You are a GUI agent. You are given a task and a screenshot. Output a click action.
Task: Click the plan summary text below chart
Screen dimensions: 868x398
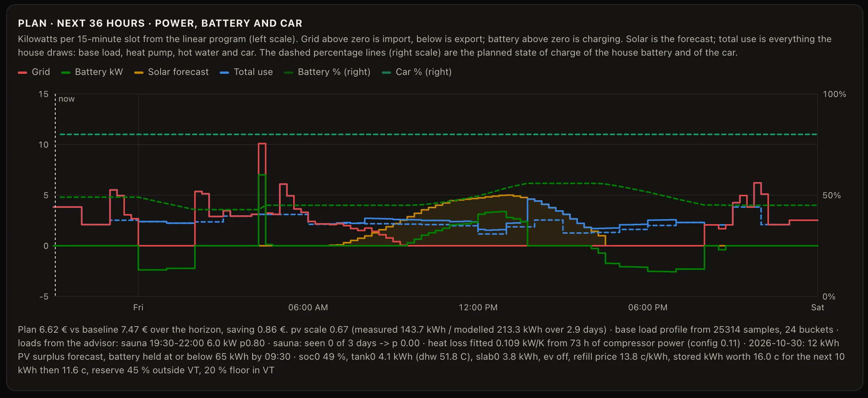point(431,350)
